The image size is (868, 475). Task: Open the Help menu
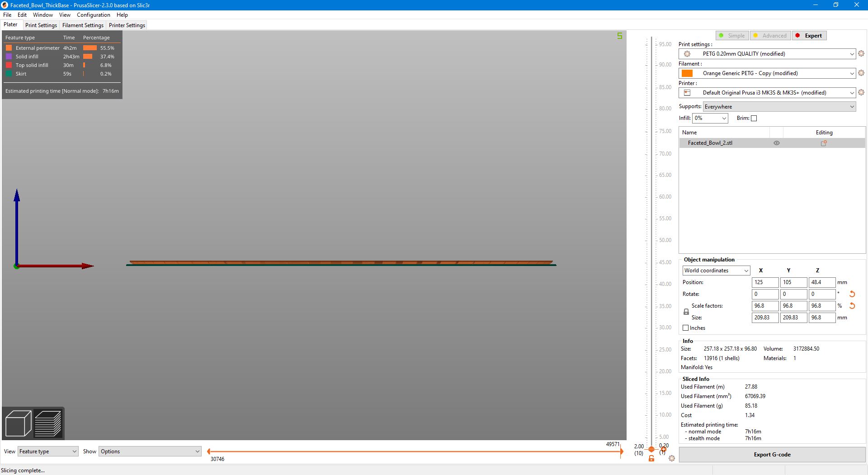coord(122,15)
